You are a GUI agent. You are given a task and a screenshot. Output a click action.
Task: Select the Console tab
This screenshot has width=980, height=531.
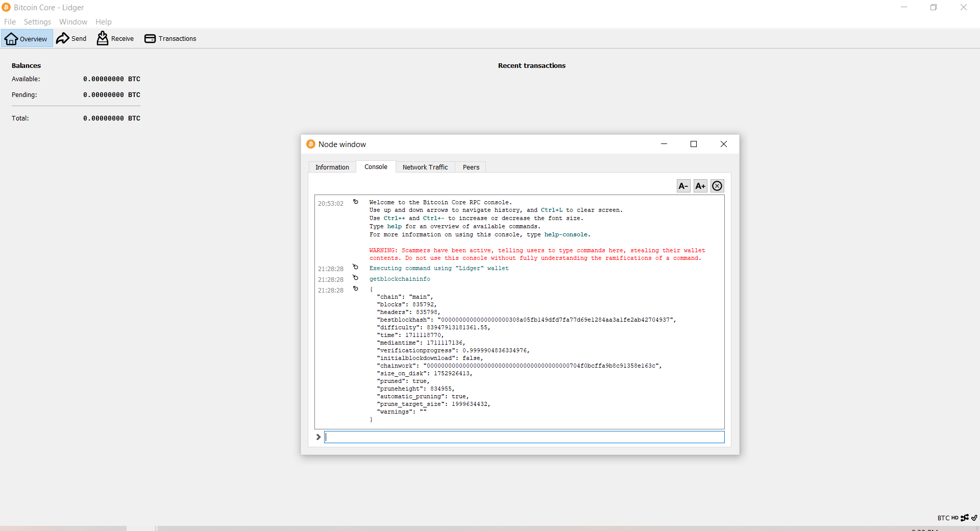click(x=376, y=167)
